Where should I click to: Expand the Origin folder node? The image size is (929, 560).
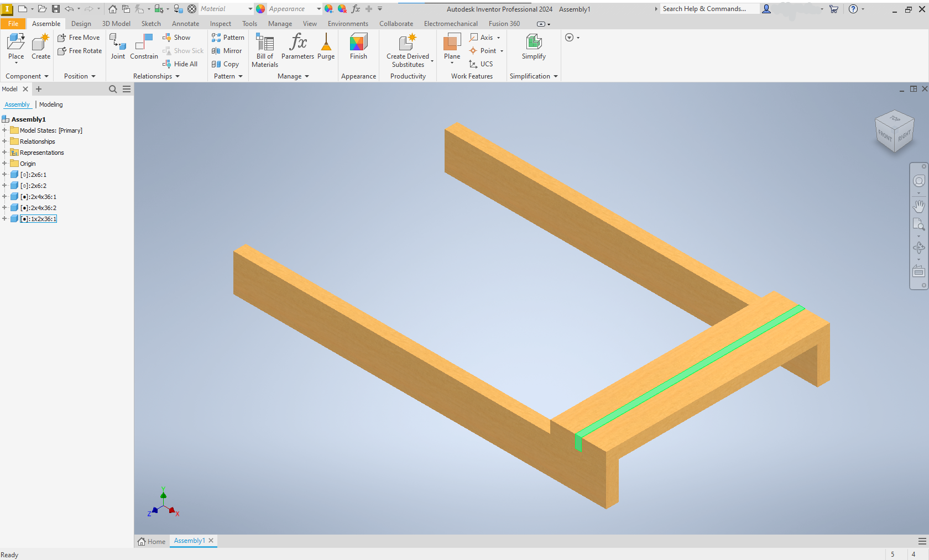click(x=4, y=164)
